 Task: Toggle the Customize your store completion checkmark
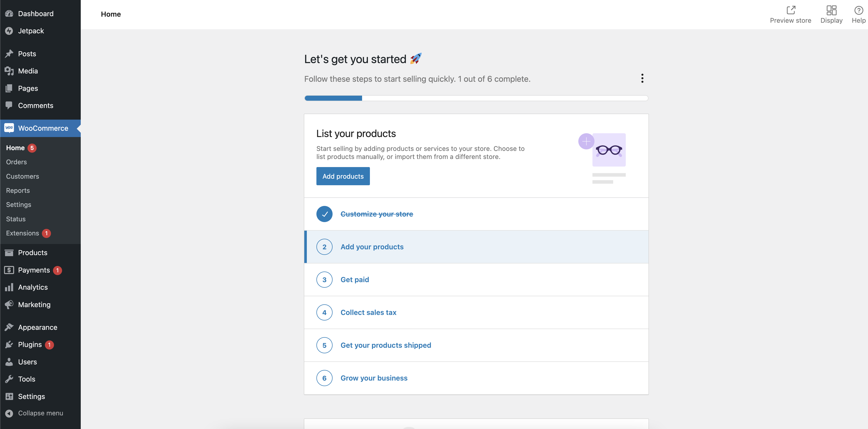pos(324,214)
